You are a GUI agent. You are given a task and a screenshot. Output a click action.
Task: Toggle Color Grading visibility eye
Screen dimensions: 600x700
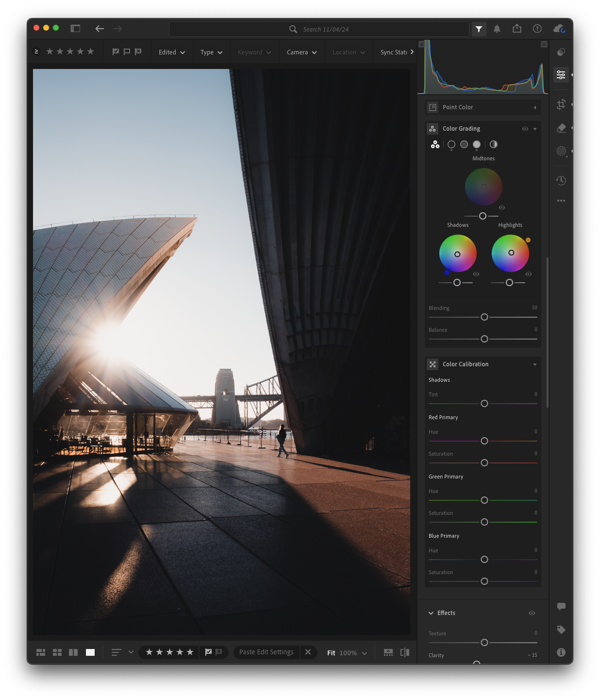525,129
